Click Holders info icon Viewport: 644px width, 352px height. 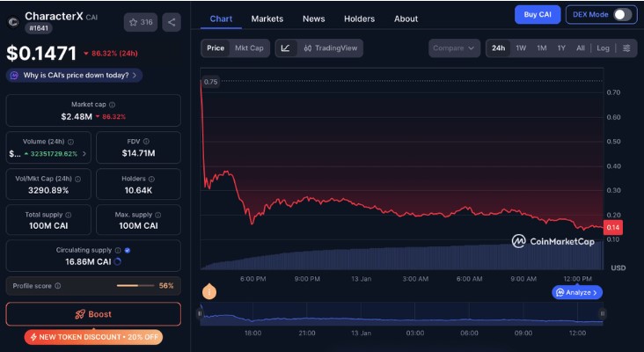coord(151,180)
